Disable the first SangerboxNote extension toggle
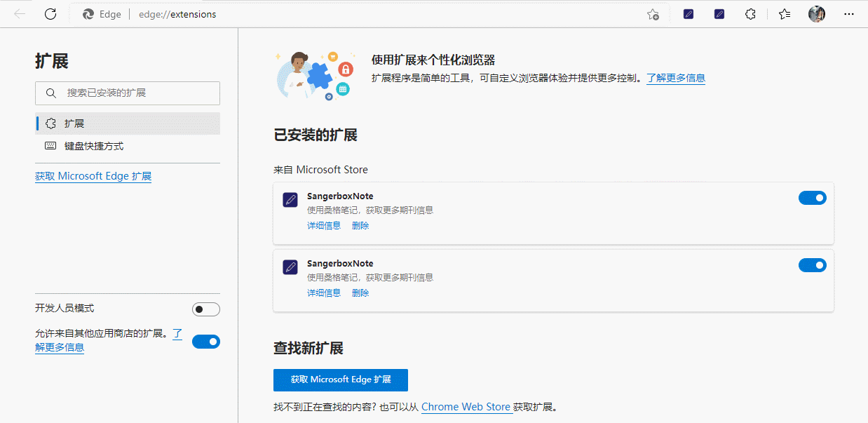Screen dimensions: 868x423 click(813, 199)
